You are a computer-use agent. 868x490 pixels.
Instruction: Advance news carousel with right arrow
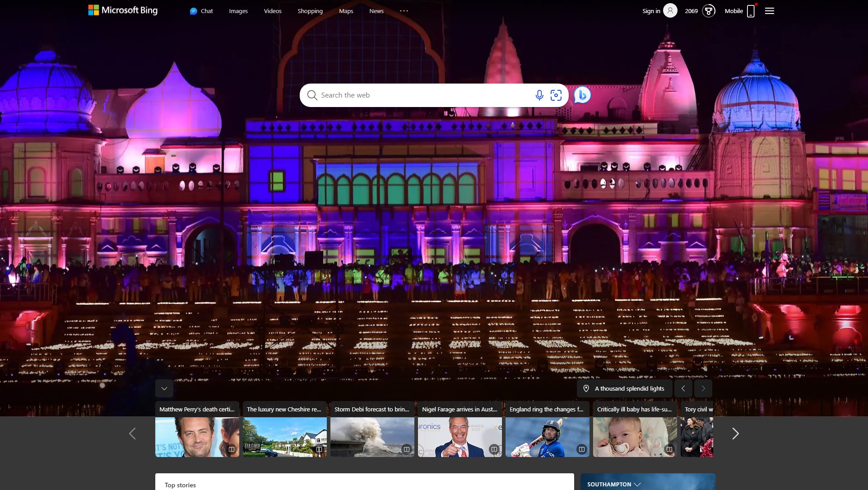735,434
